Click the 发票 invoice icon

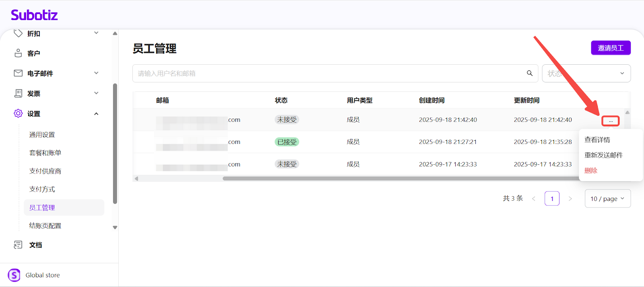click(18, 93)
